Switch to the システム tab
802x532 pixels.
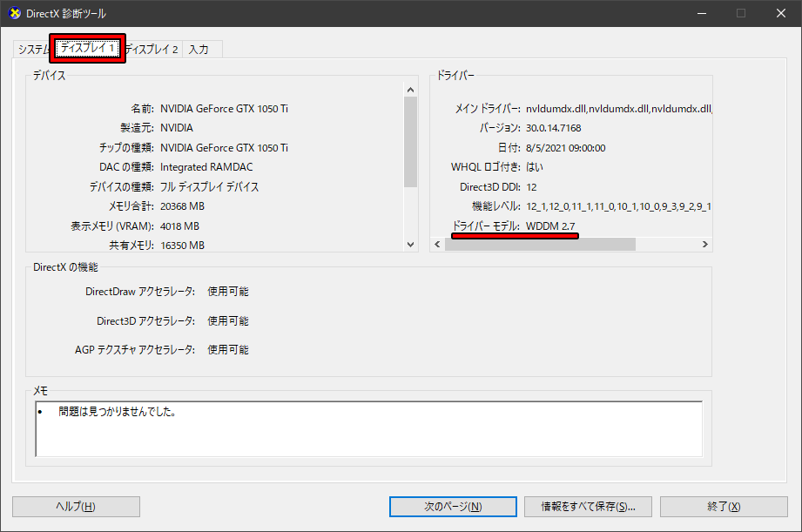(33, 49)
